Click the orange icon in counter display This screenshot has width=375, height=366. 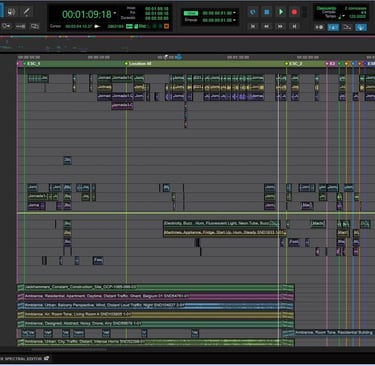[166, 26]
